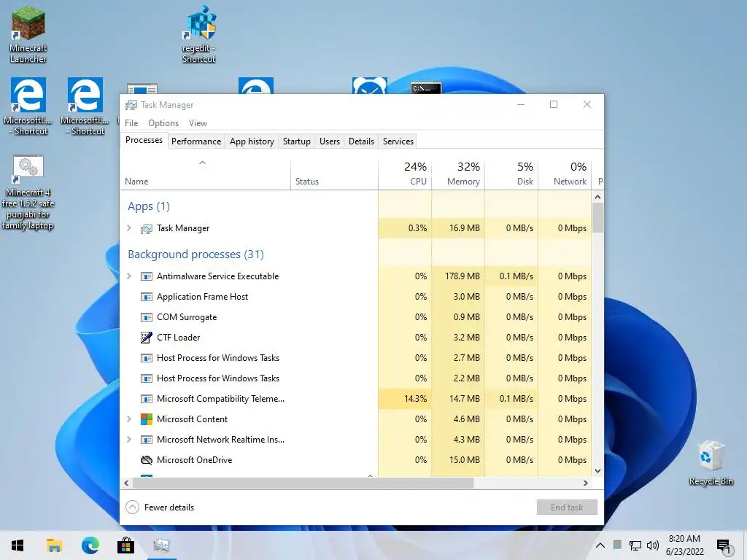Sort processes by Disk column

coord(511,174)
